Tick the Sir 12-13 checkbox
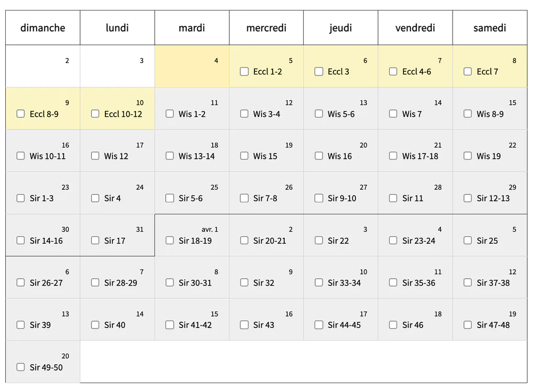Screen dimensions: 537x392 (468, 198)
